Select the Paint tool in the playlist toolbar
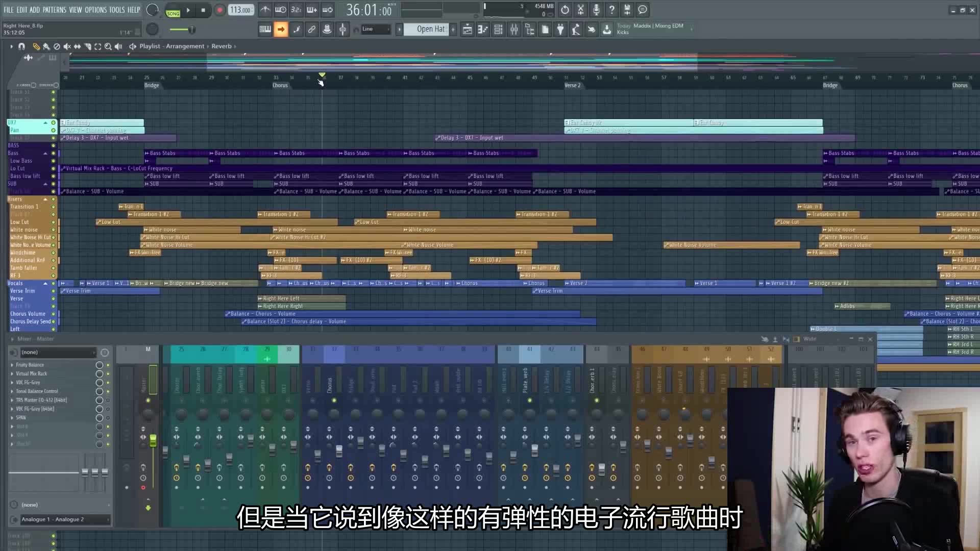The image size is (980, 551). [x=46, y=46]
